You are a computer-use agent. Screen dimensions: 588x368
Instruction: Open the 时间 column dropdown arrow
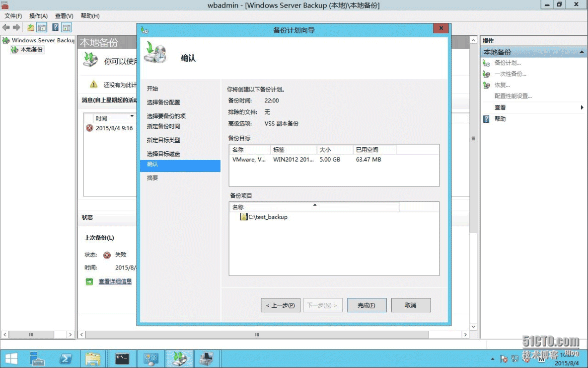click(132, 116)
